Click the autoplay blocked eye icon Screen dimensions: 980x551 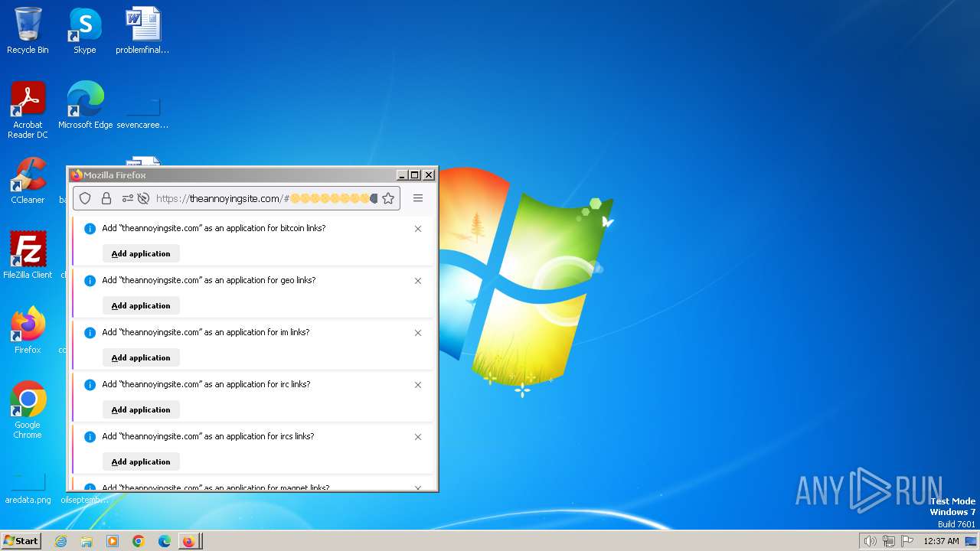point(142,198)
